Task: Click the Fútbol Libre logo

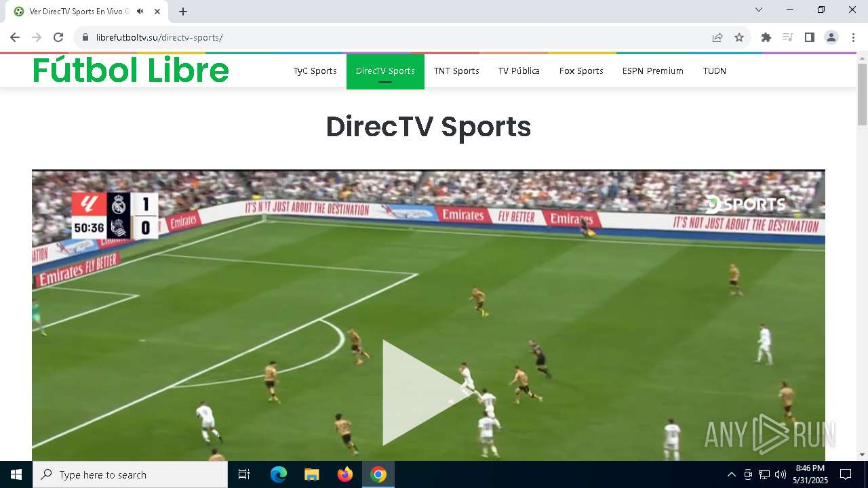Action: click(x=131, y=70)
